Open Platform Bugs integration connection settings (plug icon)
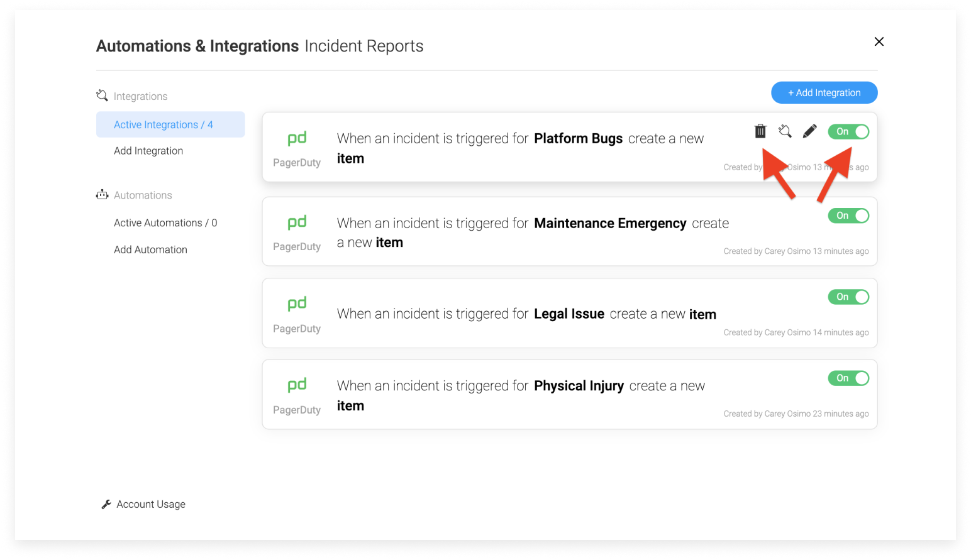Screen dimensions: 971x560 coord(785,131)
